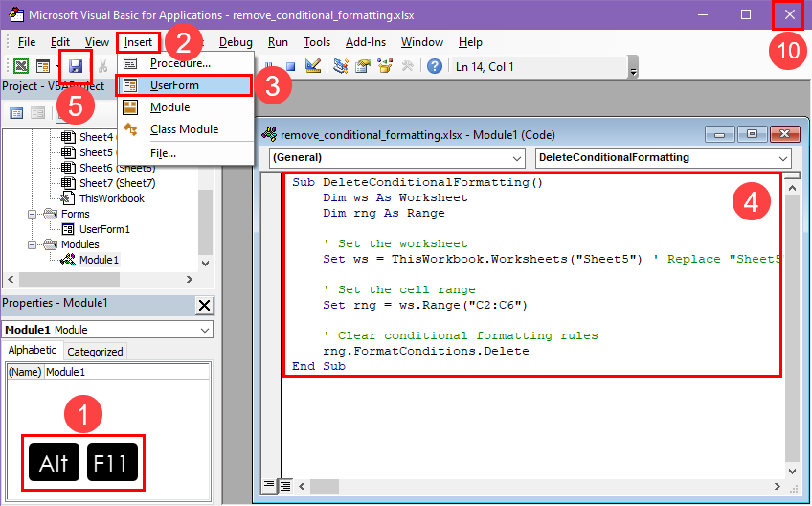Screen dimensions: 812x506
Task: Select UserForm1 in project tree
Action: [104, 229]
